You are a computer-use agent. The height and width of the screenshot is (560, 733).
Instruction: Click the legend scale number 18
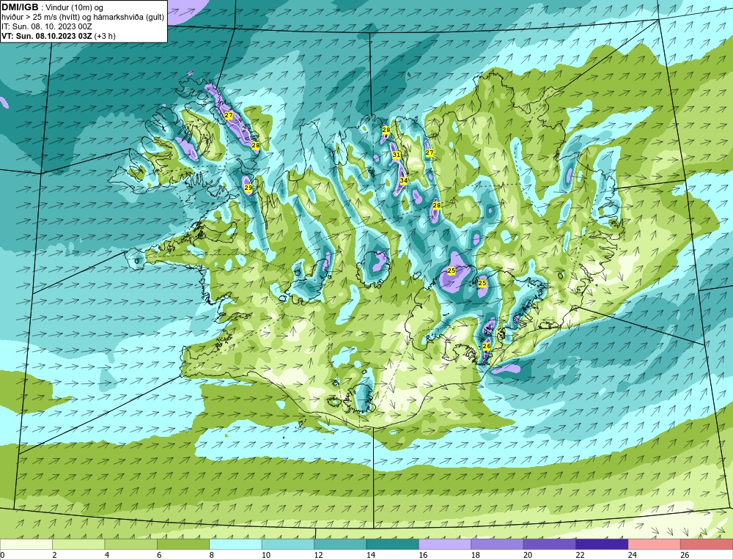click(476, 555)
